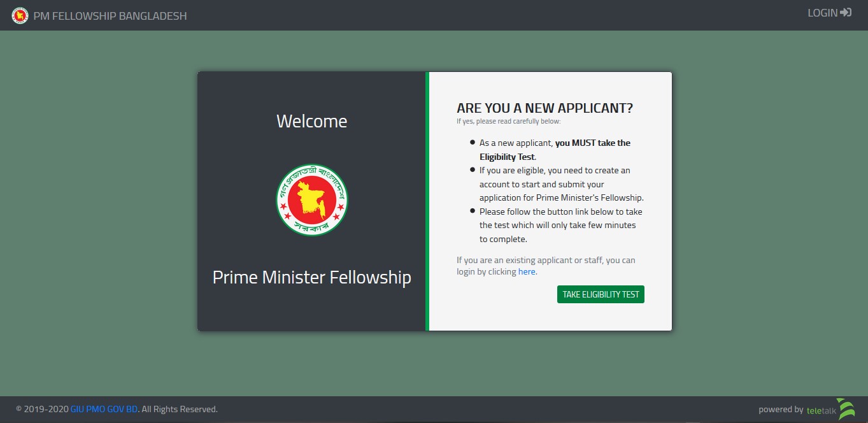The height and width of the screenshot is (423, 868).
Task: Click the "All Rights Reserved" copyright text
Action: [180, 409]
